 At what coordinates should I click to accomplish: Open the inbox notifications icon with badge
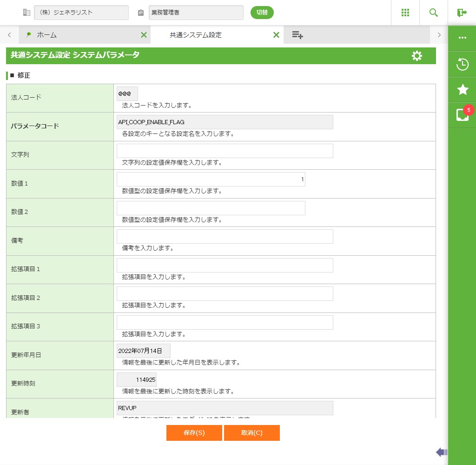(x=463, y=115)
